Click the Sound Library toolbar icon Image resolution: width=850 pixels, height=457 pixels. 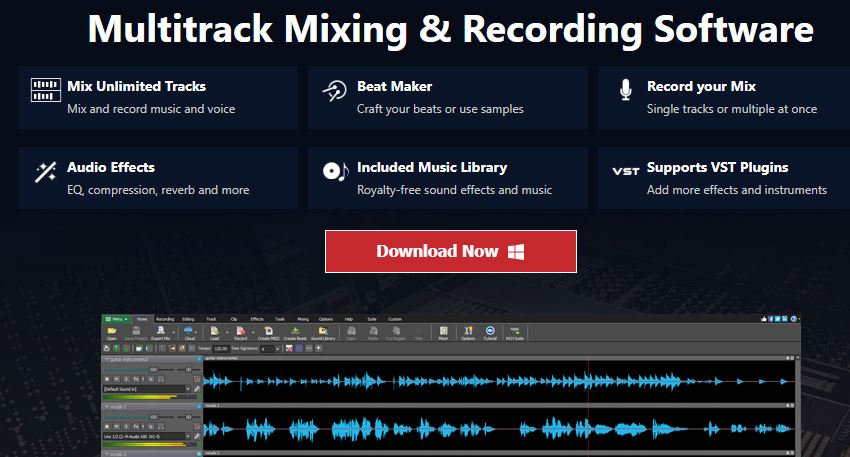pyautogui.click(x=323, y=333)
